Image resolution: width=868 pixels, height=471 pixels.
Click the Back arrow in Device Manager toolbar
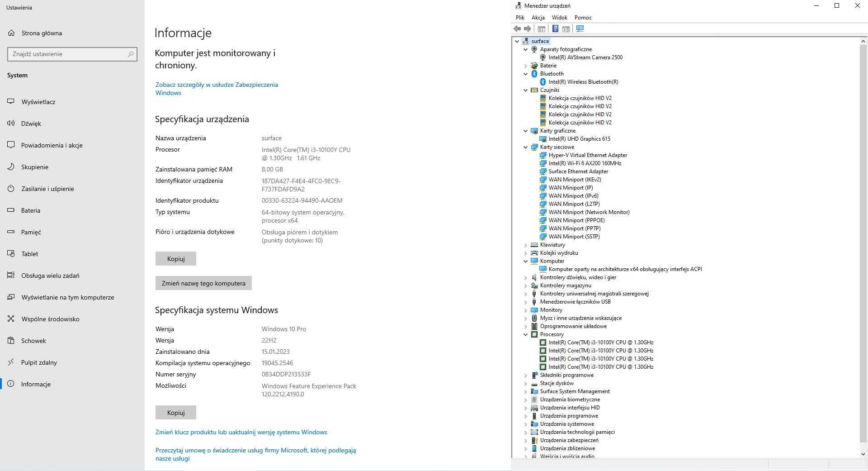517,29
